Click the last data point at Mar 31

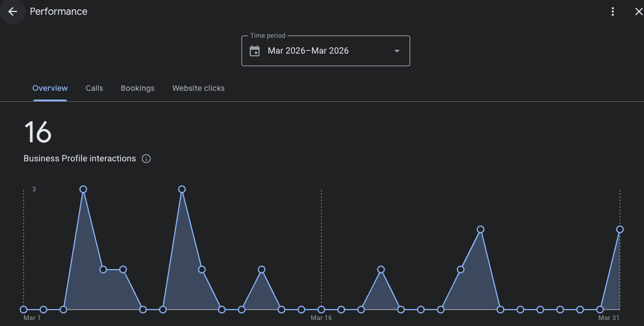[620, 229]
